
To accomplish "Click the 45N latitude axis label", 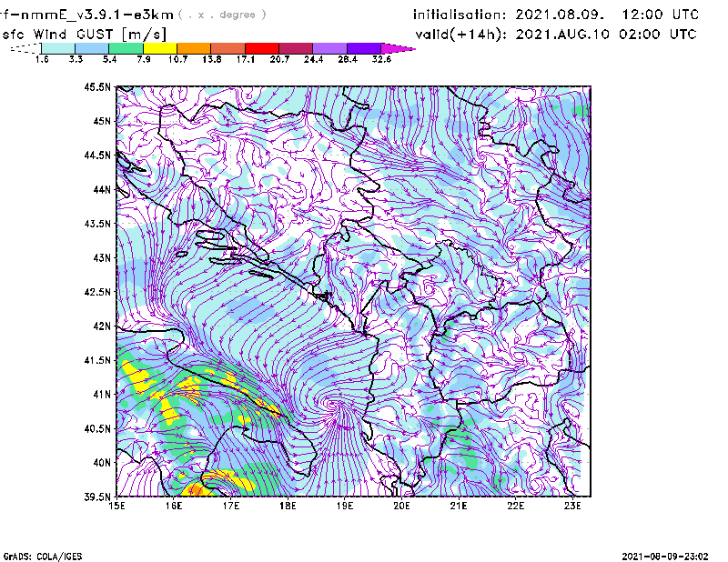I will [x=102, y=121].
